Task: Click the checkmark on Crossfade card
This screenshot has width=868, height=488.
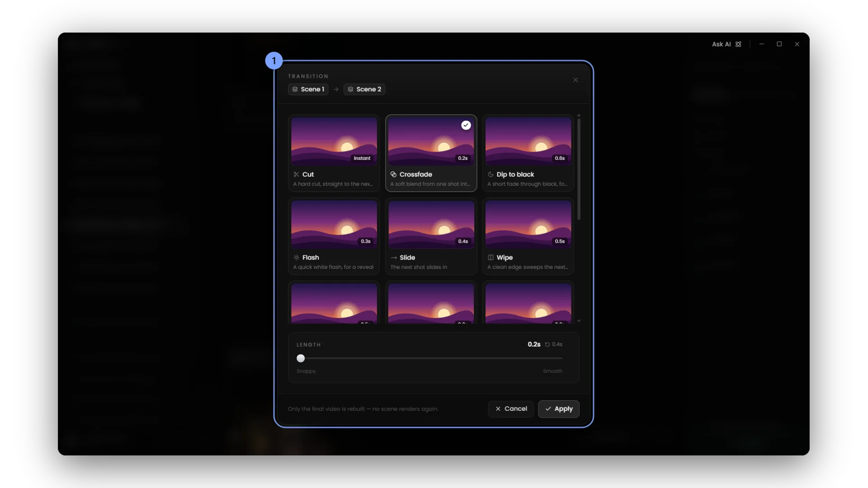Action: [466, 125]
